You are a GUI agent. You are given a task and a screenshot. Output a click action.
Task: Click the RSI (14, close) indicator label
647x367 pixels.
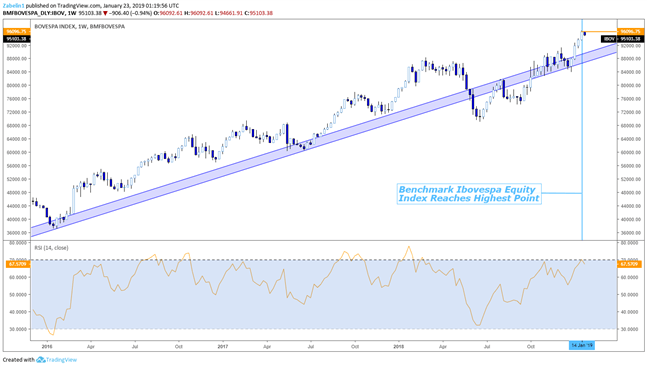pyautogui.click(x=51, y=248)
